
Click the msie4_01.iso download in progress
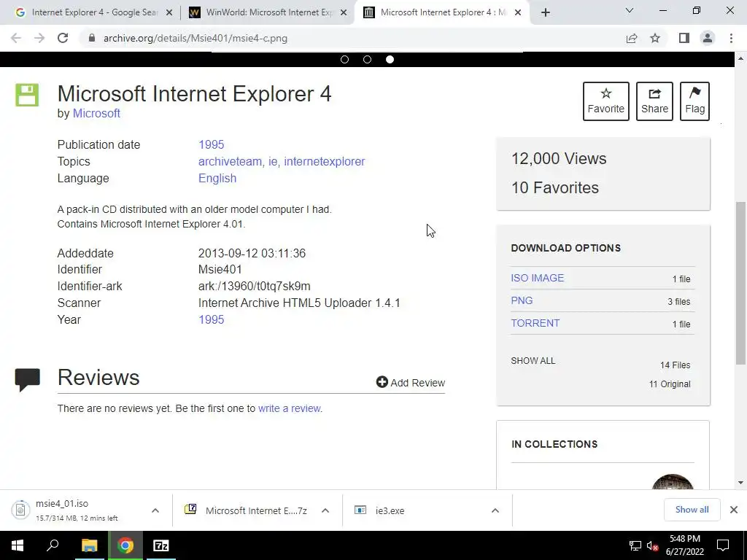click(76, 510)
